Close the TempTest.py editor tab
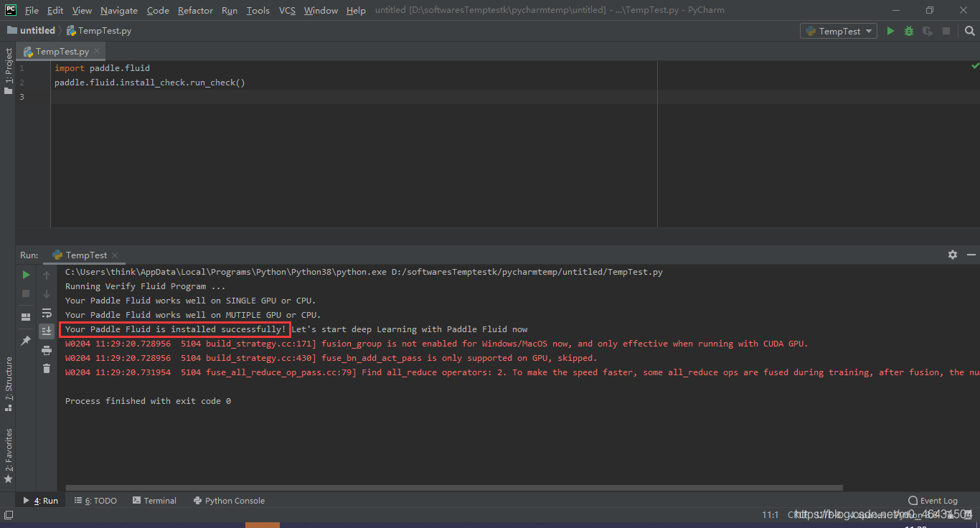This screenshot has height=528, width=980. coord(97,52)
